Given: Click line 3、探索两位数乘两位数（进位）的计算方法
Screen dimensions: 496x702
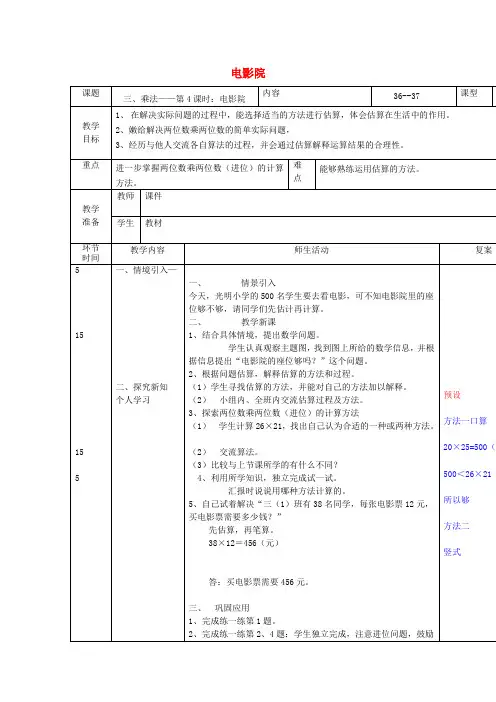Looking at the screenshot, I should [274, 413].
